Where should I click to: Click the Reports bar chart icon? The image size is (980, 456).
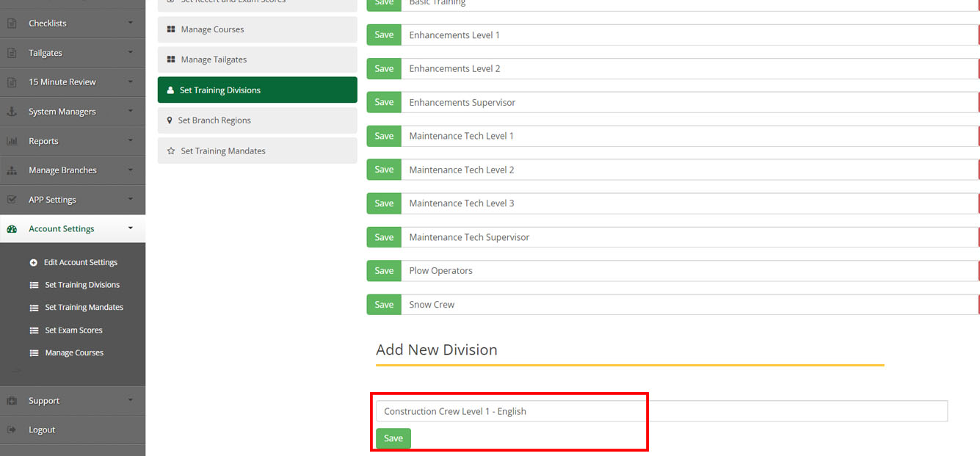(x=12, y=141)
